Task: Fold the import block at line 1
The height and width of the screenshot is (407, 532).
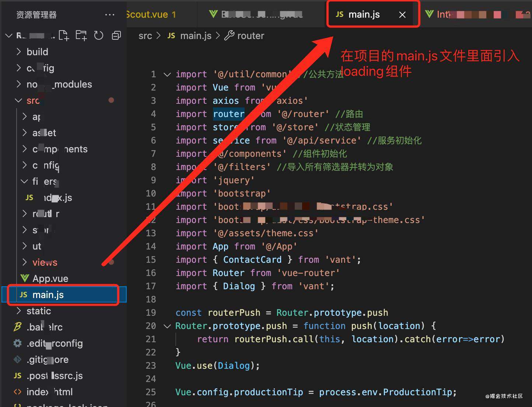Action: [167, 74]
